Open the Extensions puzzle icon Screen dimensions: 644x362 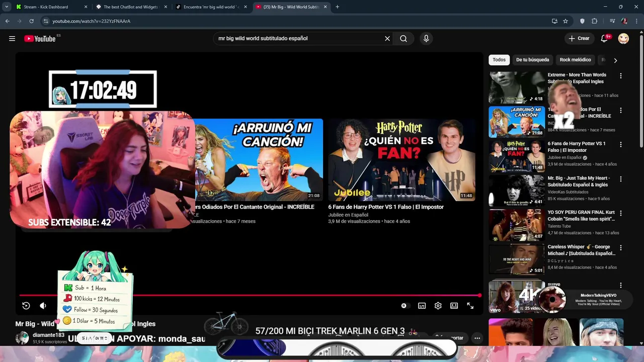point(595,21)
